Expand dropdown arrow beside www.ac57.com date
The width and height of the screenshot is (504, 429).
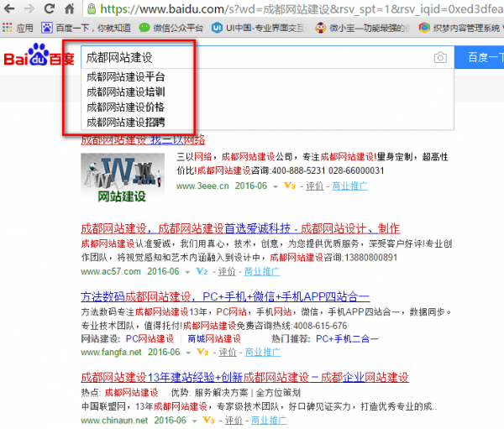coord(187,272)
